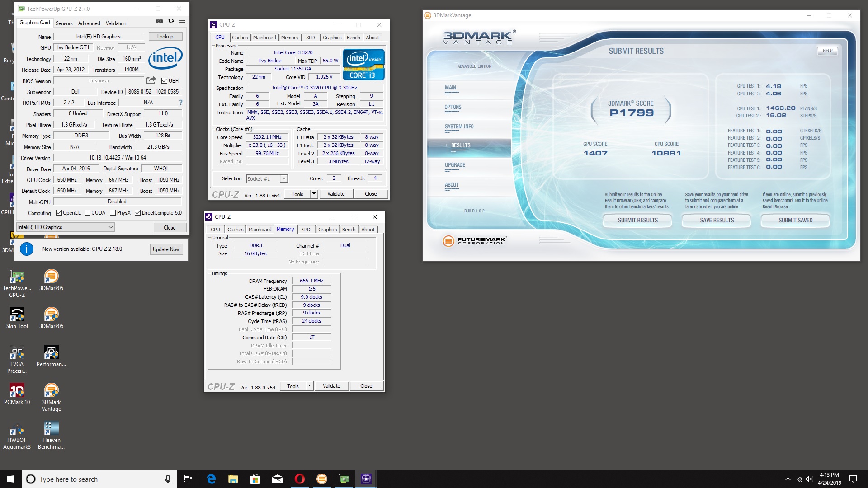Click the 3DMark Vantage taskbar icon

(322, 479)
